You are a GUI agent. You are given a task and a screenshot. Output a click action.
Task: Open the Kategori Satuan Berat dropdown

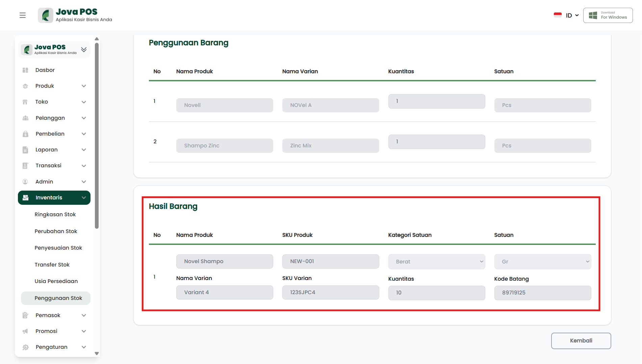[436, 262]
